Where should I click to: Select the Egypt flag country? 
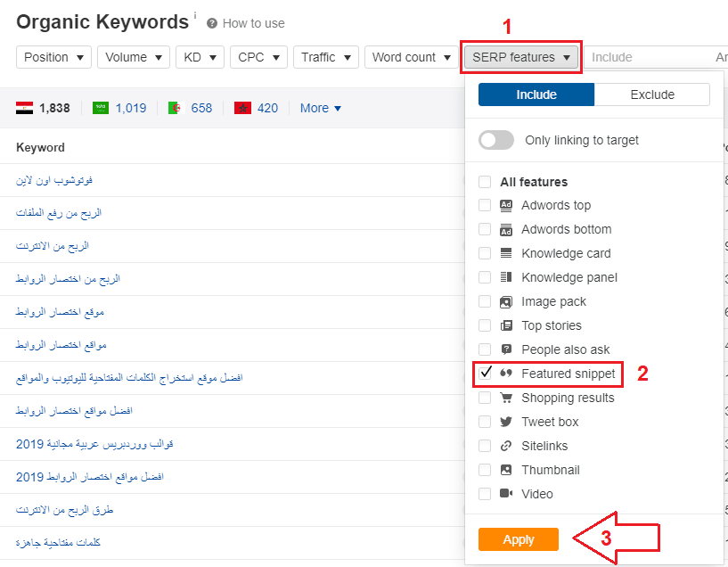pyautogui.click(x=24, y=108)
